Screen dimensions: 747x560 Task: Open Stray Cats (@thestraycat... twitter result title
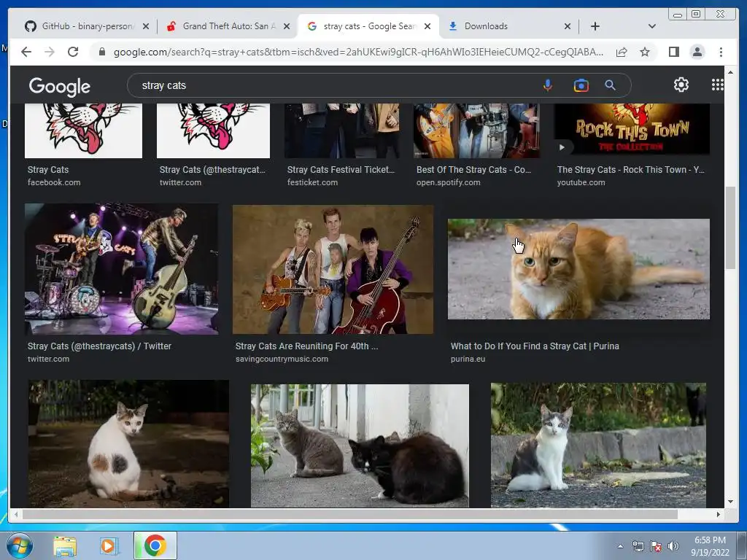pos(212,169)
